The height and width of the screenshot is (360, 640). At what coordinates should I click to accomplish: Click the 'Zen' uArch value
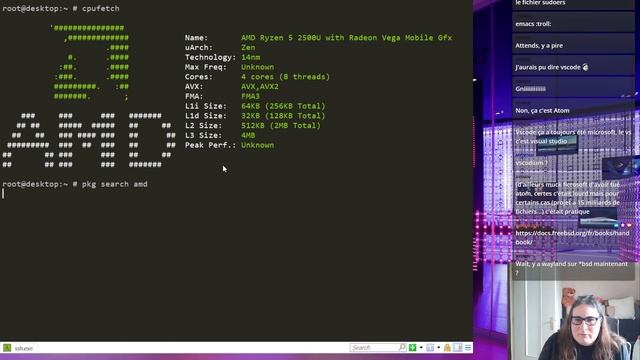click(x=248, y=47)
